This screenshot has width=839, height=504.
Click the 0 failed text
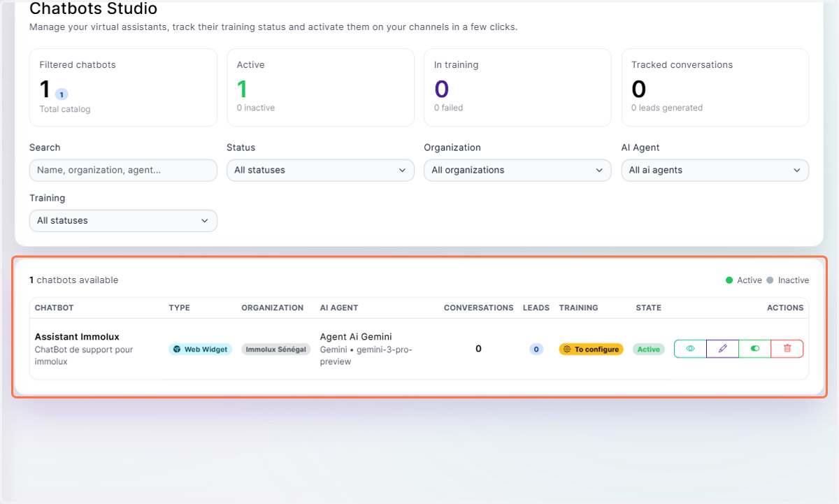pos(449,108)
